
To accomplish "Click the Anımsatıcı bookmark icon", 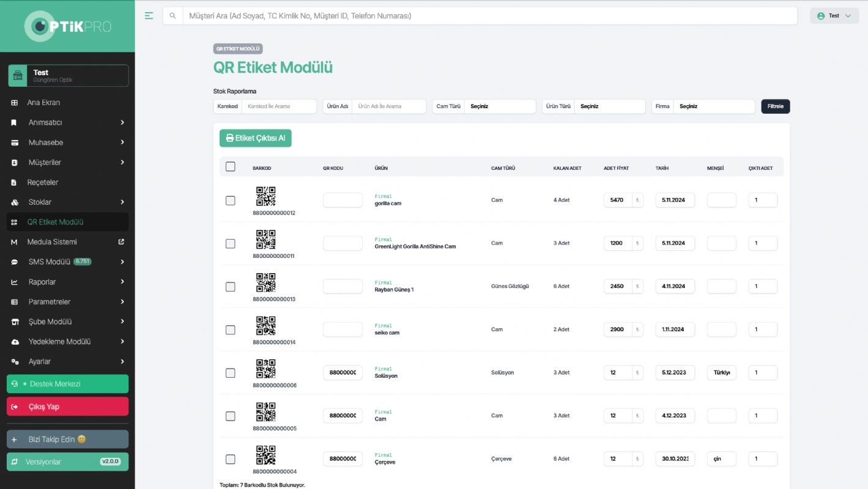I will (15, 123).
